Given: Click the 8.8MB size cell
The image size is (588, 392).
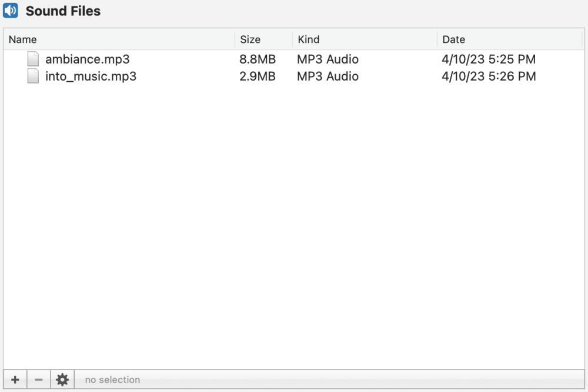Looking at the screenshot, I should pos(257,59).
